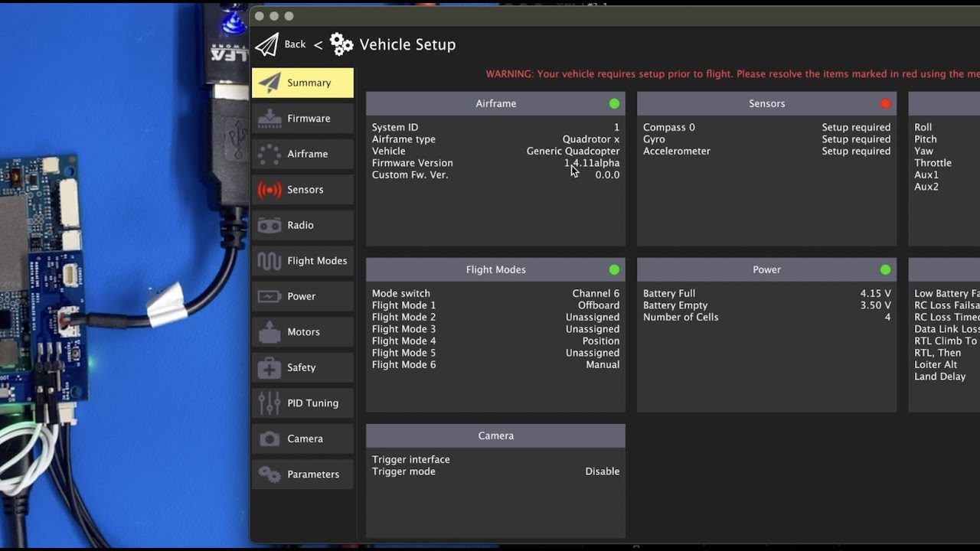Screen dimensions: 980x551
Task: Click the Power battery icon
Action: point(269,296)
